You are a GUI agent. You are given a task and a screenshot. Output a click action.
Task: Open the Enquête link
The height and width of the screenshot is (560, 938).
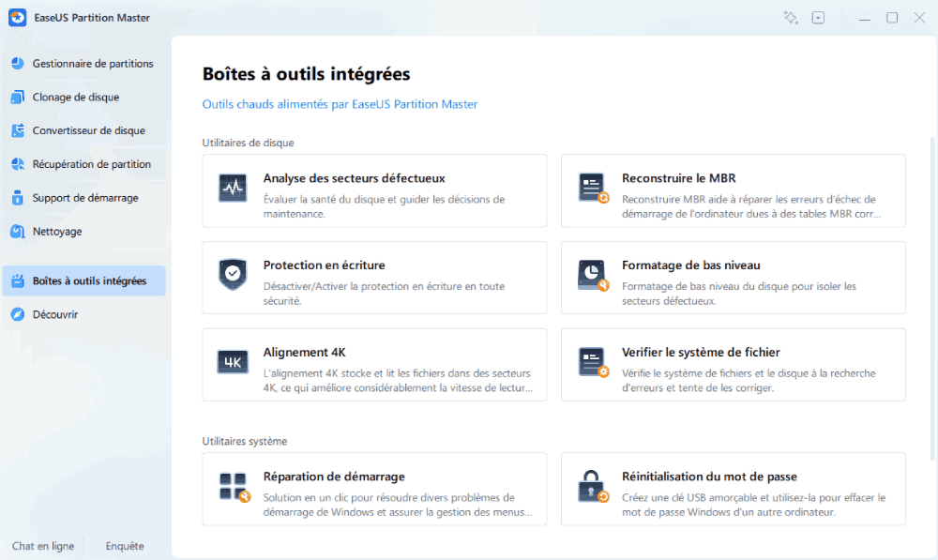[x=125, y=546]
